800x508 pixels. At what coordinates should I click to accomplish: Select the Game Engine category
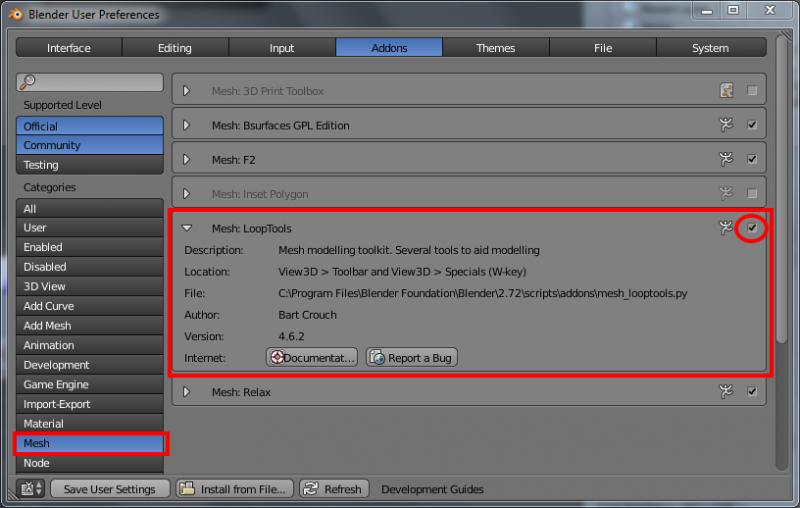tap(90, 385)
